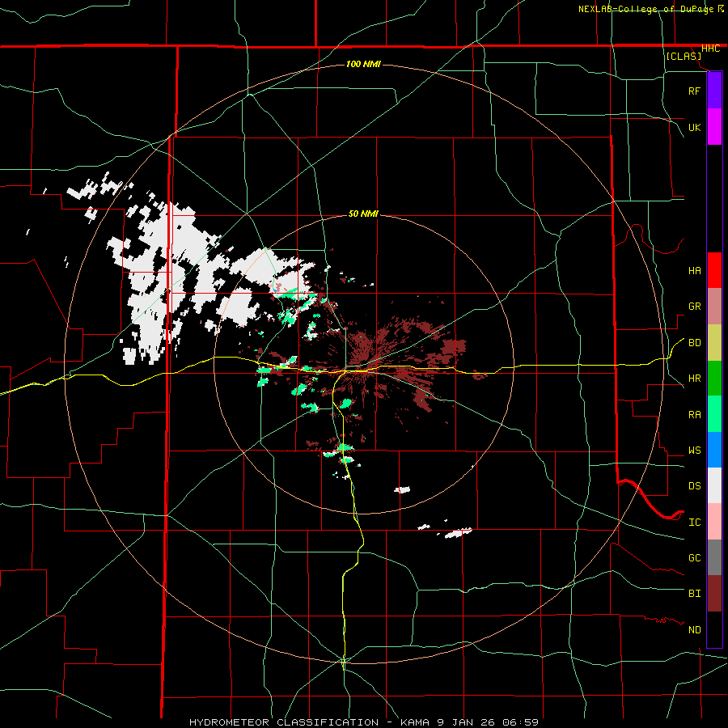Click the GR legend label
Image resolution: width=728 pixels, height=728 pixels.
tap(694, 307)
